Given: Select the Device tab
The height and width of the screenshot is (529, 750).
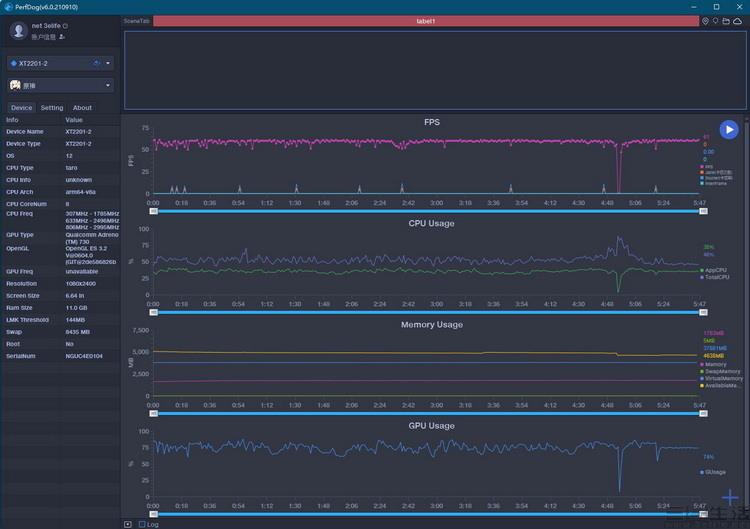Looking at the screenshot, I should point(21,108).
